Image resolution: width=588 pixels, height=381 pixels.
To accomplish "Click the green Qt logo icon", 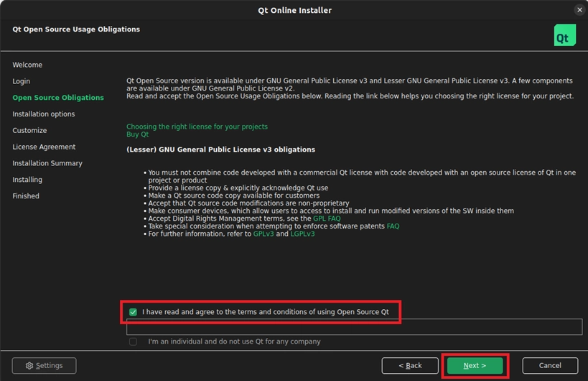I will pos(564,35).
